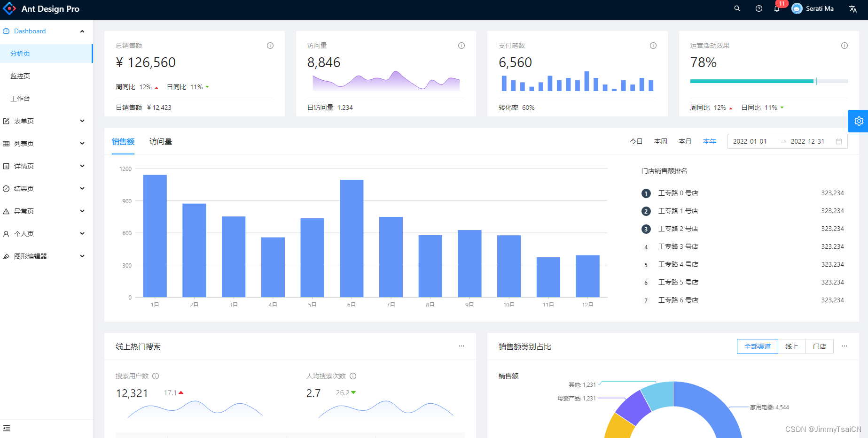Click the 支付笔数 mini bar chart
This screenshot has height=438, width=868.
tap(578, 81)
